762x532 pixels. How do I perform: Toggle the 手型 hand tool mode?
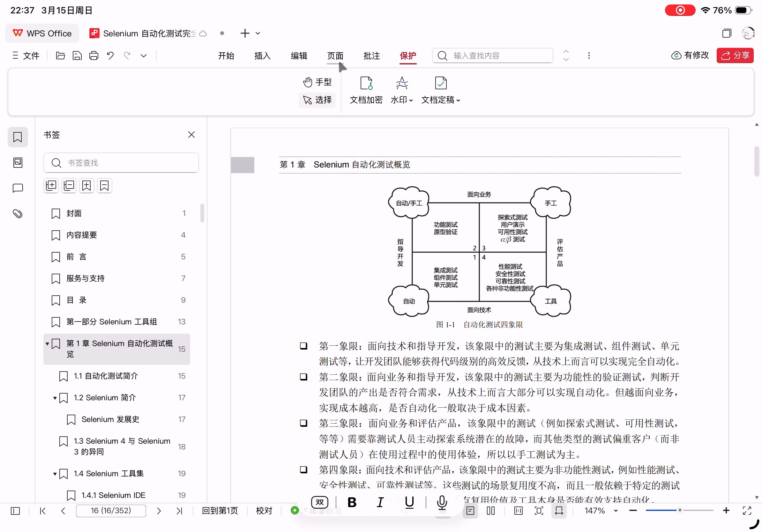tap(317, 82)
